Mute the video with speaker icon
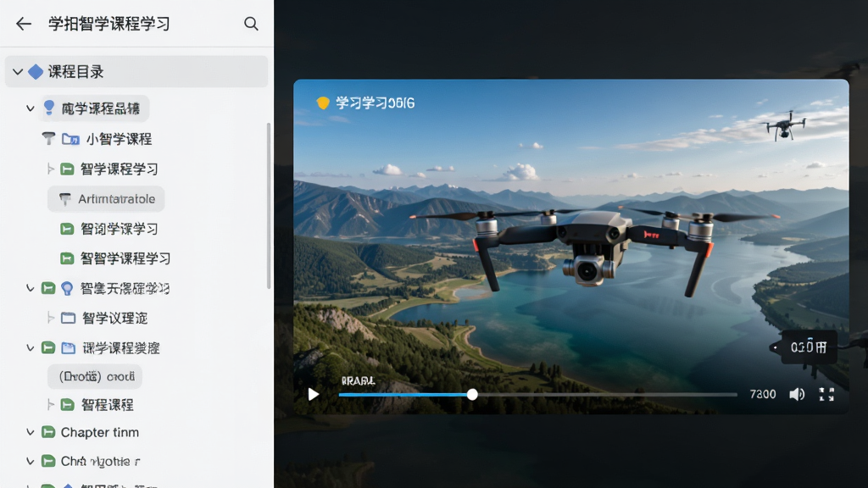The height and width of the screenshot is (488, 868). pyautogui.click(x=797, y=394)
